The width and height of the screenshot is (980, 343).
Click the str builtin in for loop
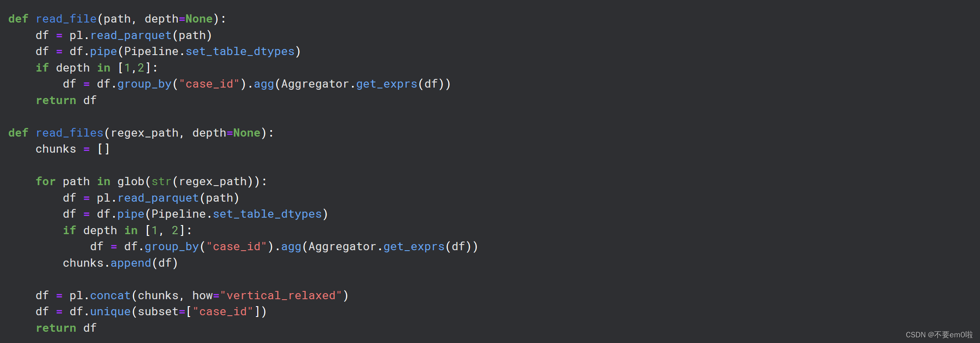162,182
